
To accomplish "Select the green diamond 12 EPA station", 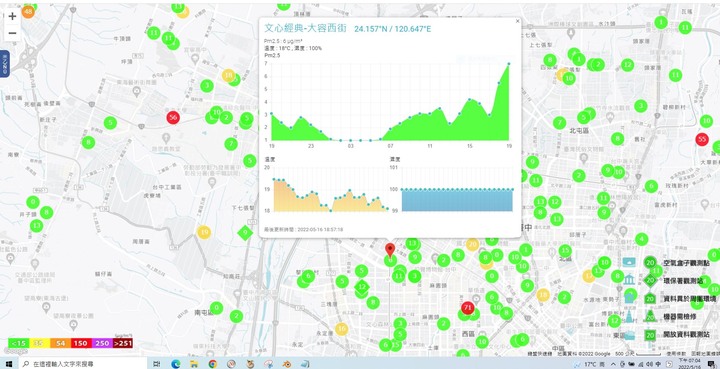I will pos(362,287).
